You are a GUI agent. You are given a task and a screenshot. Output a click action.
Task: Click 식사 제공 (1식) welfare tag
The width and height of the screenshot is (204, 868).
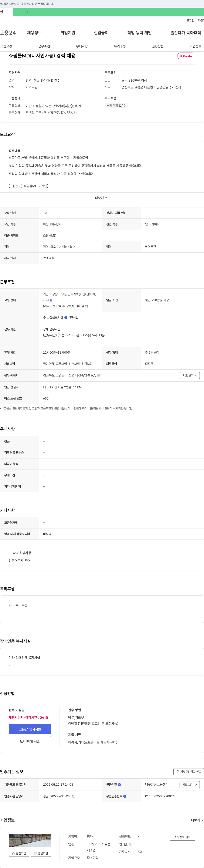point(116,106)
